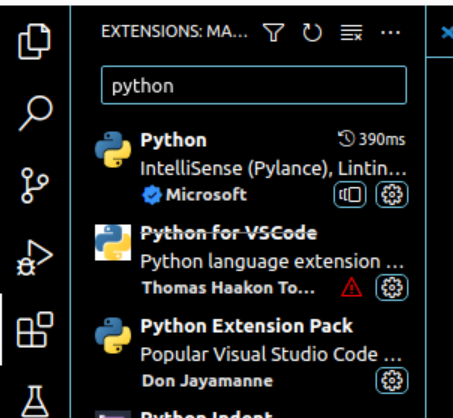
Task: Open the Extensions view icon
Action: 35,330
